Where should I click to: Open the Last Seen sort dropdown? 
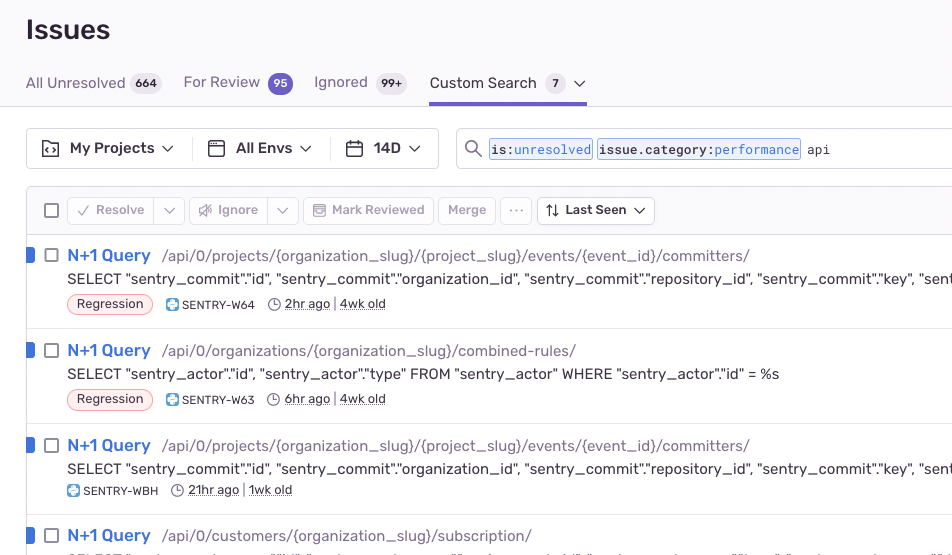596,210
